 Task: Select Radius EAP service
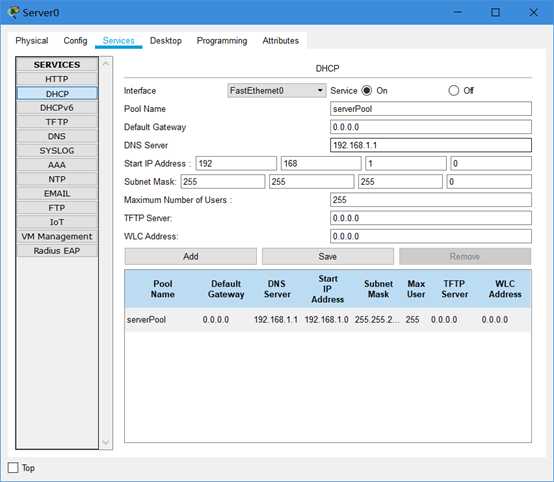tap(57, 251)
